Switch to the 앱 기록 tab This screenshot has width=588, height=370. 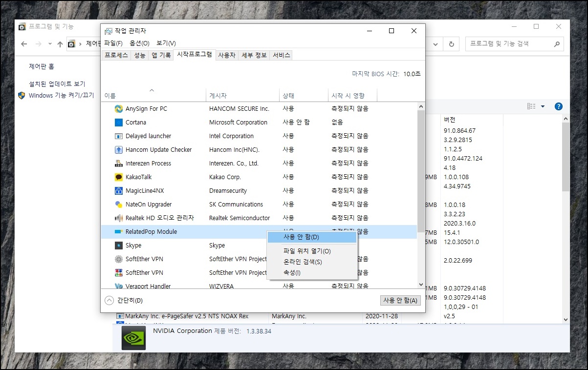[161, 55]
